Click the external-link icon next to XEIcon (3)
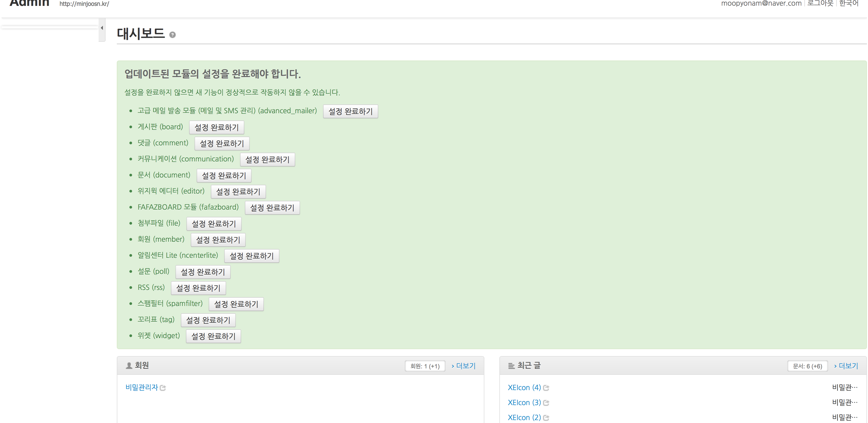 pyautogui.click(x=547, y=402)
